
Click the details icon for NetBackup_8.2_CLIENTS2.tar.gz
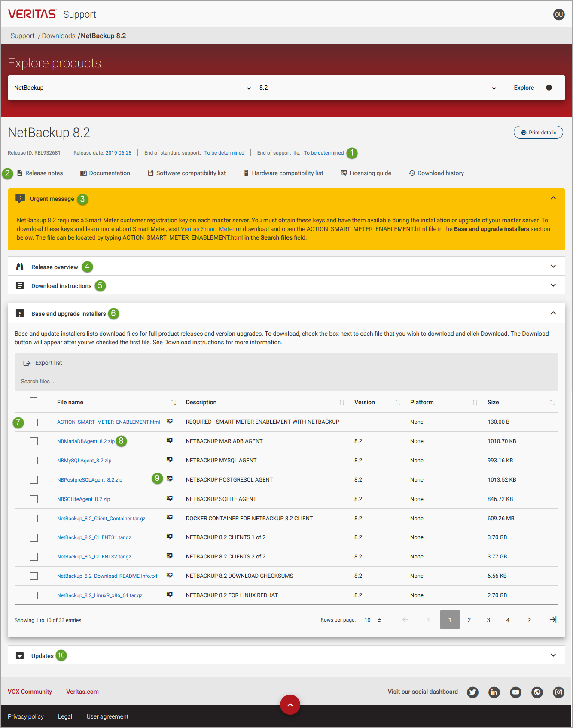click(x=170, y=556)
